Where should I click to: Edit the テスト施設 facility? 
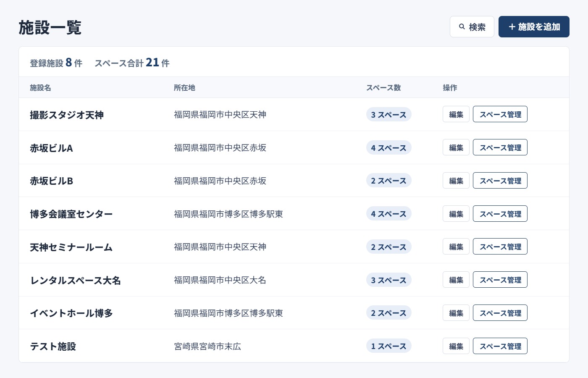tap(456, 346)
